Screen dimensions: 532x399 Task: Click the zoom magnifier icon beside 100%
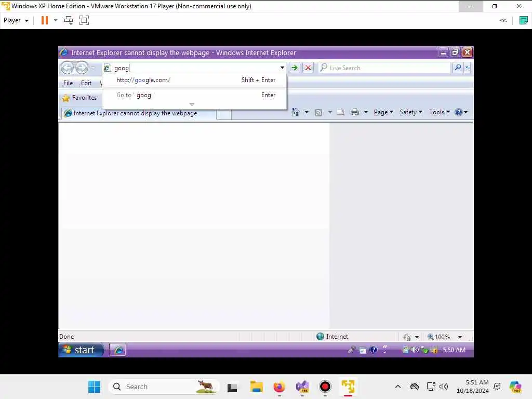pyautogui.click(x=430, y=337)
